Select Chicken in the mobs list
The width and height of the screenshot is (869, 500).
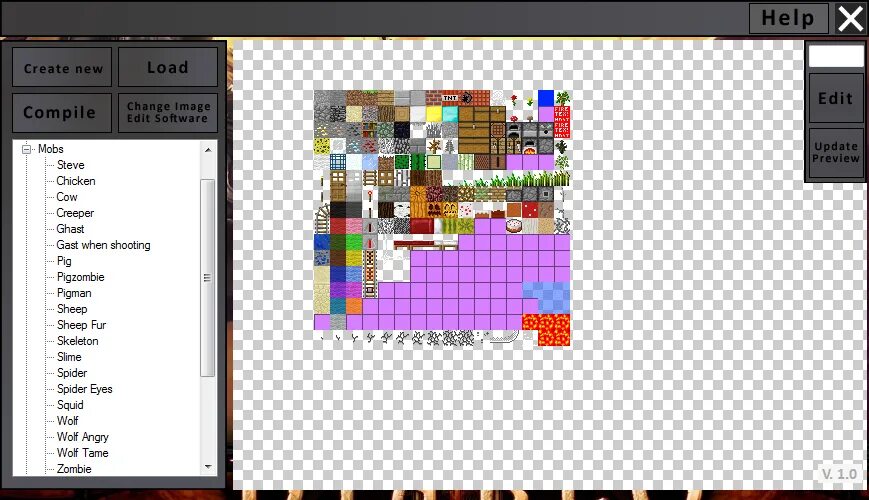(x=76, y=181)
